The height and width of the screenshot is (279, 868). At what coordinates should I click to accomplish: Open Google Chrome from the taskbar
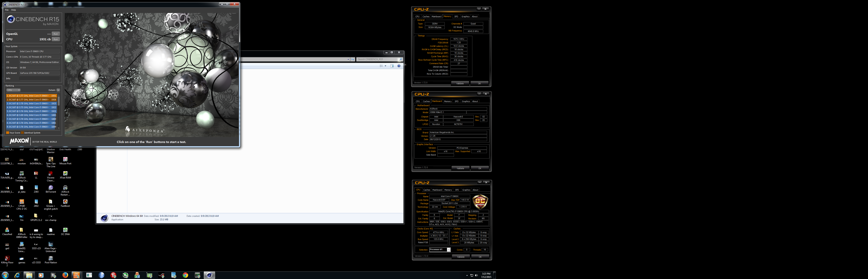(x=185, y=275)
